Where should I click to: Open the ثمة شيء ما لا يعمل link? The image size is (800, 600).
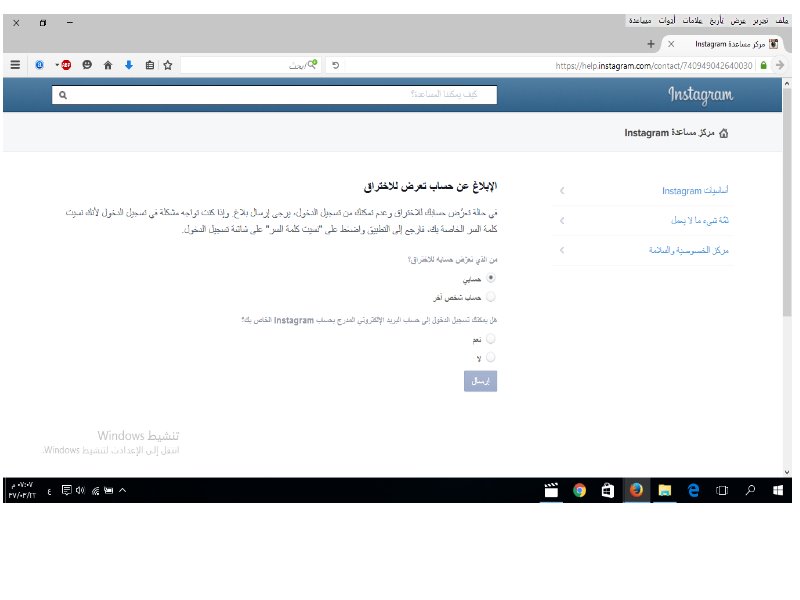[699, 220]
